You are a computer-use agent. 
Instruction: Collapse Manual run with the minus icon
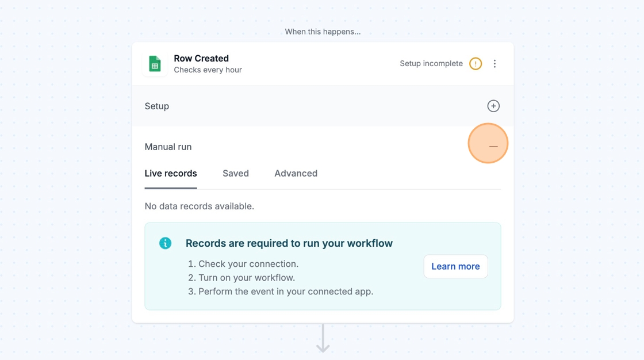[x=493, y=147]
